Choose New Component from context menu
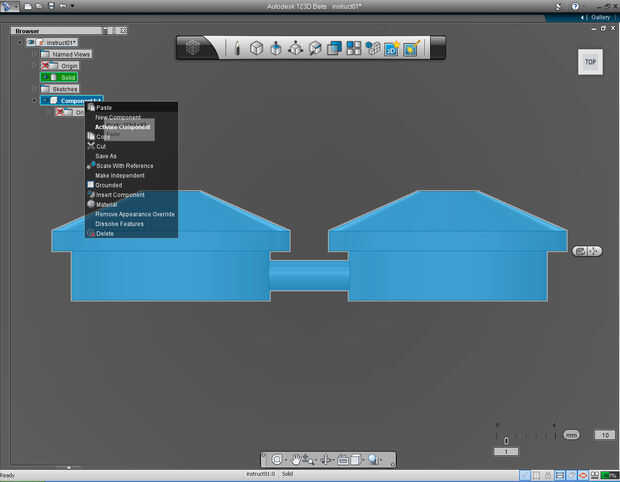 118,117
